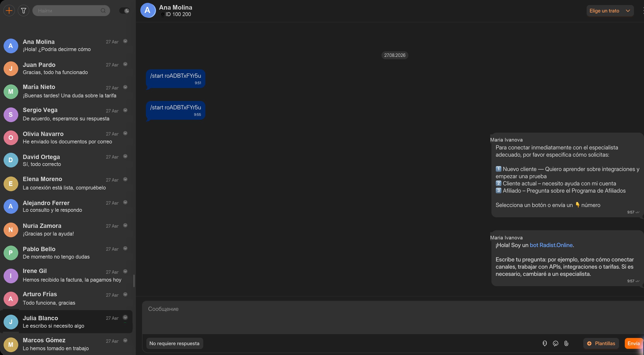Select chat 'De momento no tengo dudas'
This screenshot has width=644, height=355.
[x=66, y=253]
